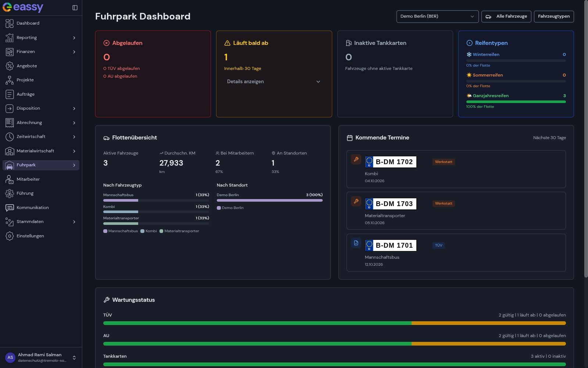Click the Materialwirtschaft warehouse icon
Image resolution: width=588 pixels, height=368 pixels.
click(10, 151)
